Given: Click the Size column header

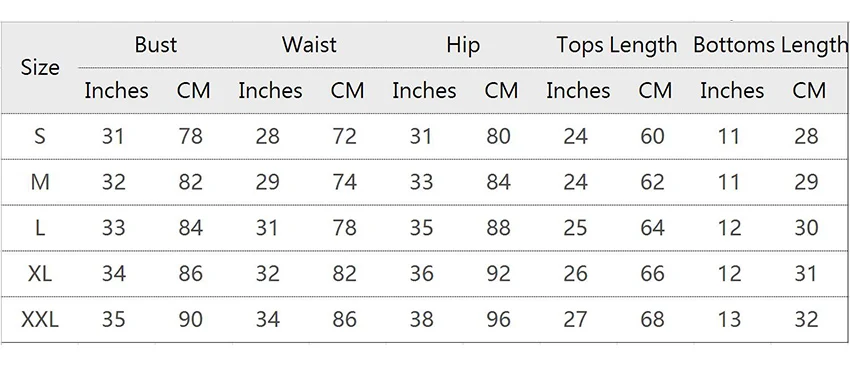Looking at the screenshot, I should tap(40, 68).
